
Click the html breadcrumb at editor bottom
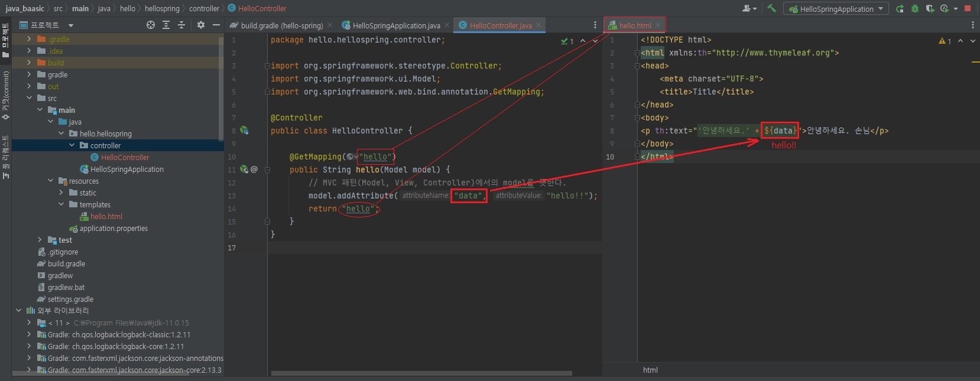click(x=650, y=370)
